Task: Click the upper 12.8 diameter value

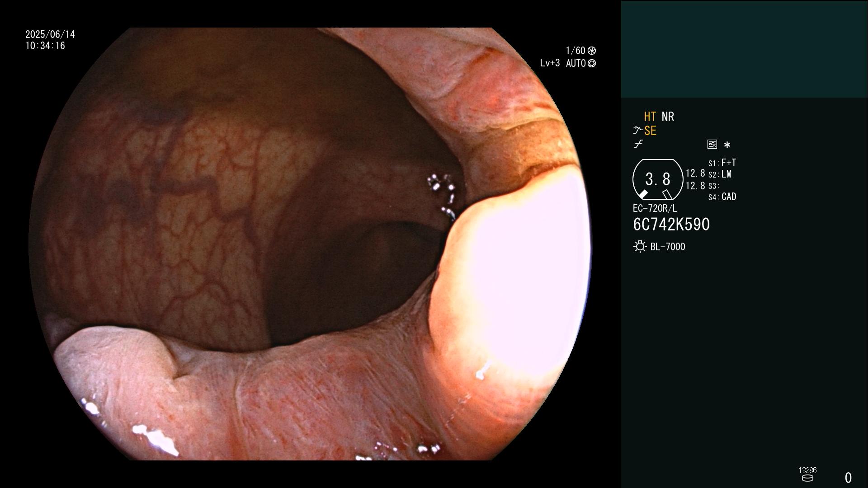Action: tap(695, 173)
